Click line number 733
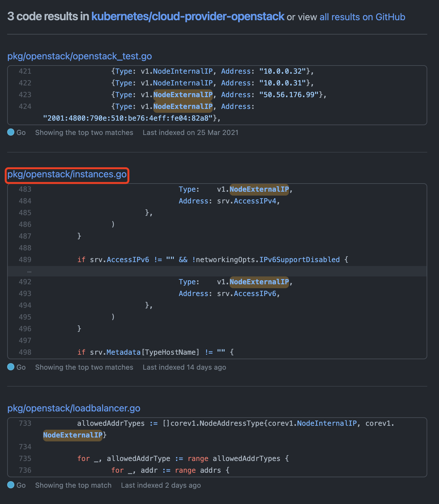Viewport: 439px width, 504px height. click(x=25, y=423)
